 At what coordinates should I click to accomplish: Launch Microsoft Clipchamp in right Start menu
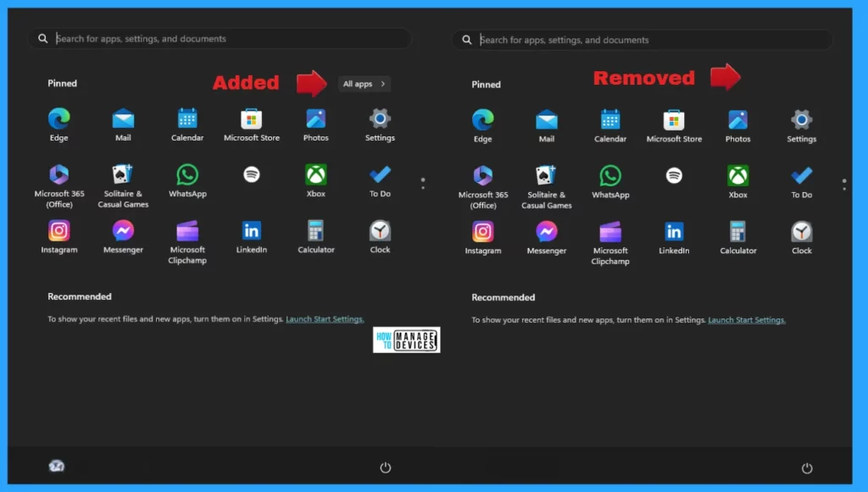click(x=610, y=243)
